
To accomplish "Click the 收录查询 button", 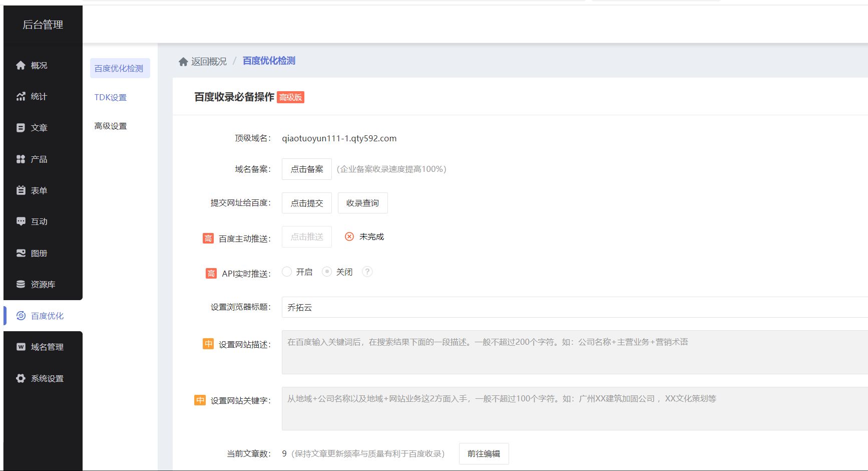I will pos(363,203).
